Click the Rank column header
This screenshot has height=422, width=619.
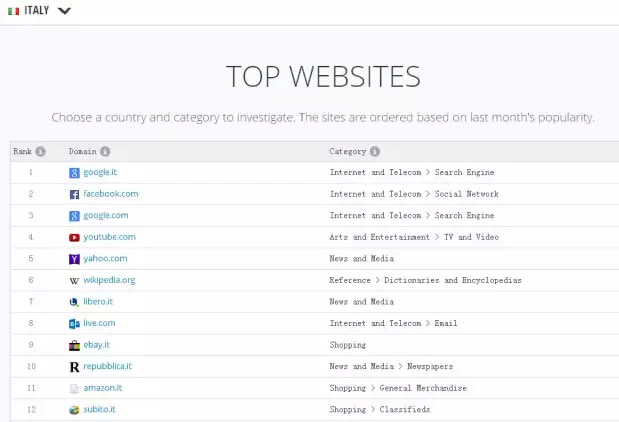click(22, 152)
